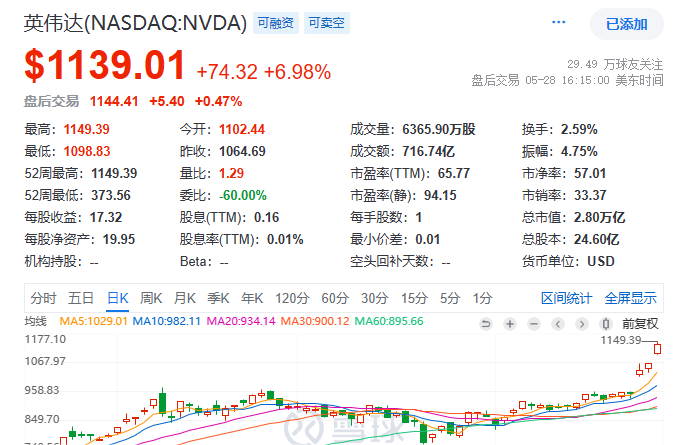The height and width of the screenshot is (445, 686).
Task: Click the 可融资 tag
Action: coord(276,23)
